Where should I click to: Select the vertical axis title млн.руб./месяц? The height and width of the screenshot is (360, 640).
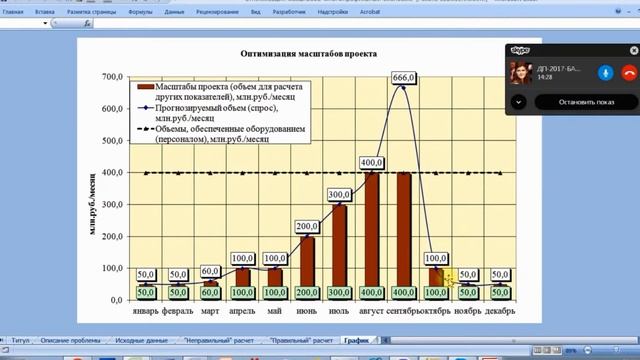pyautogui.click(x=93, y=204)
